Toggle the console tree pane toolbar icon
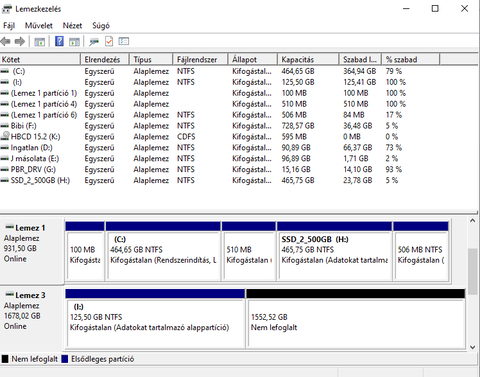 40,42
